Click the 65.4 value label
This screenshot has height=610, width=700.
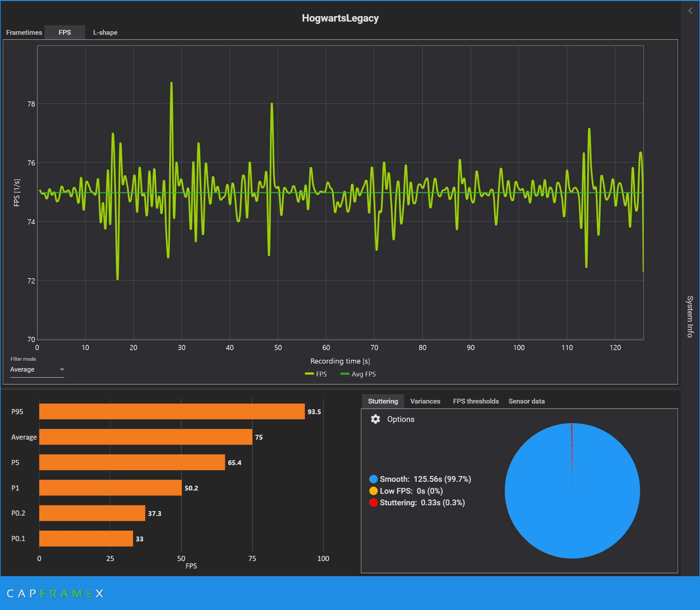(x=234, y=462)
